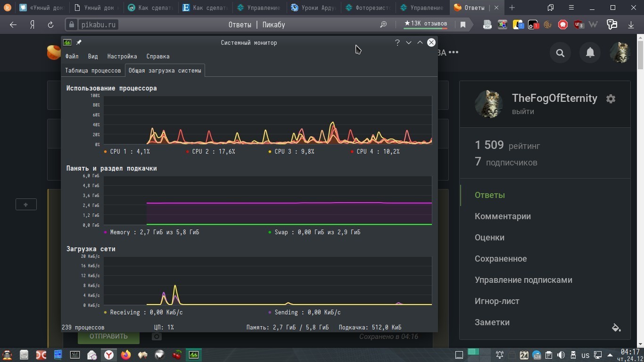Expand hidden system tray icons arrow
644x362 pixels.
[611, 355]
